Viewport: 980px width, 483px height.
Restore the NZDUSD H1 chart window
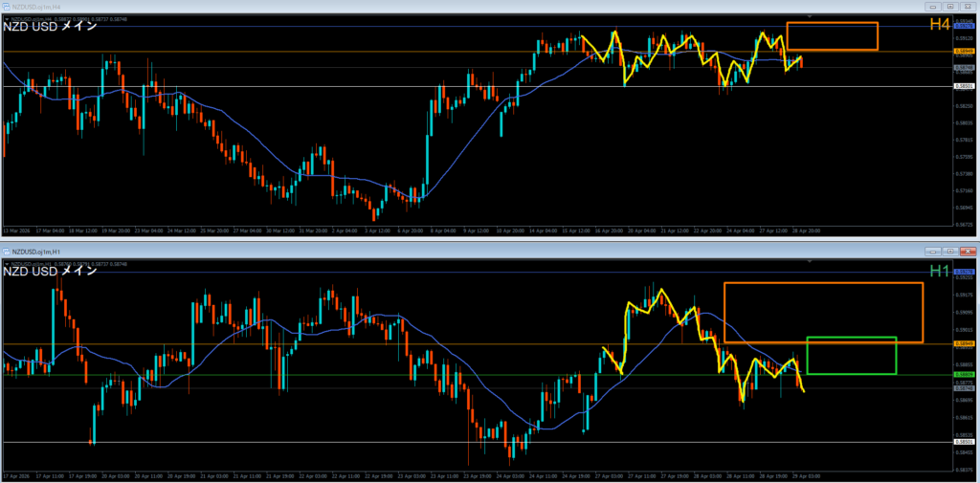950,252
